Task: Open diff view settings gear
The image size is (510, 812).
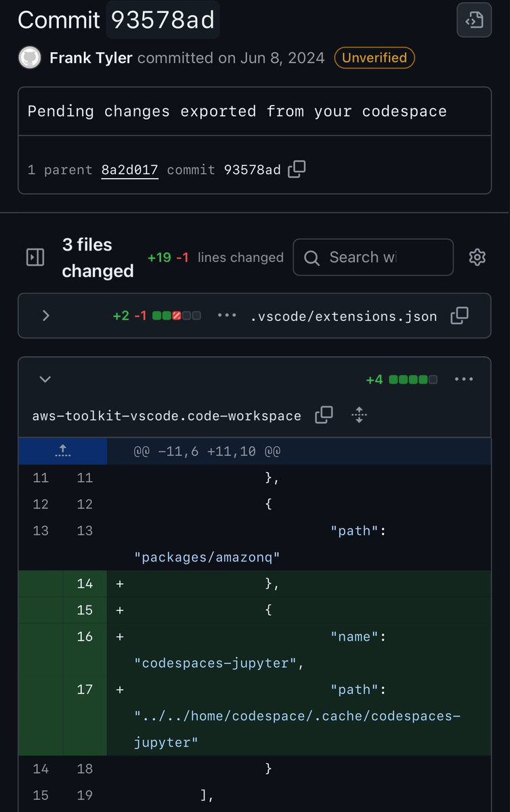Action: point(477,257)
